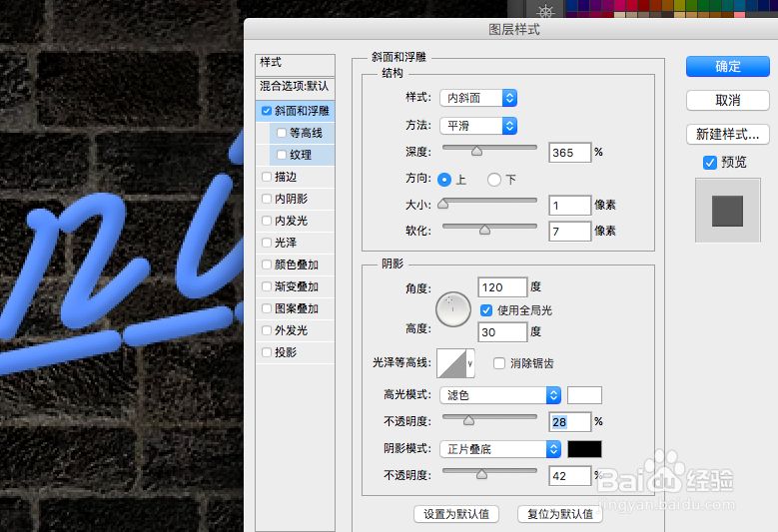Open the 样式 dropdown showing 内斜面
Image resolution: width=778 pixels, height=532 pixels.
click(478, 98)
